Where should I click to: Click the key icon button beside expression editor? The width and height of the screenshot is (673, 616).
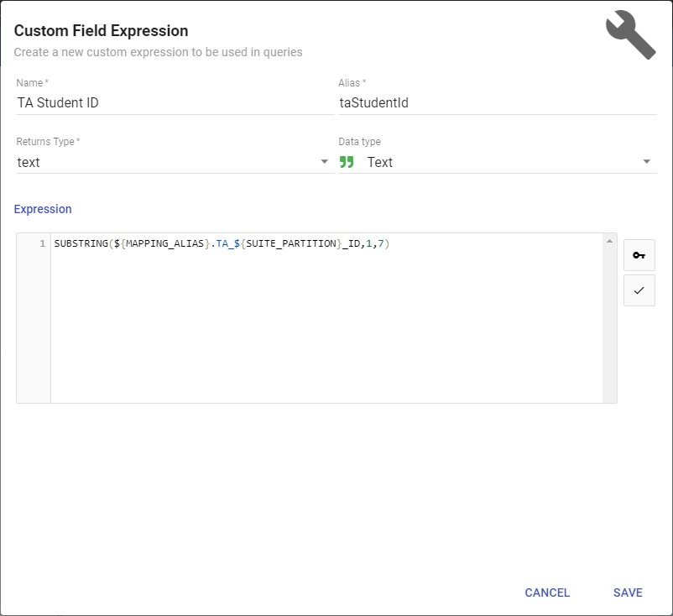(x=639, y=255)
